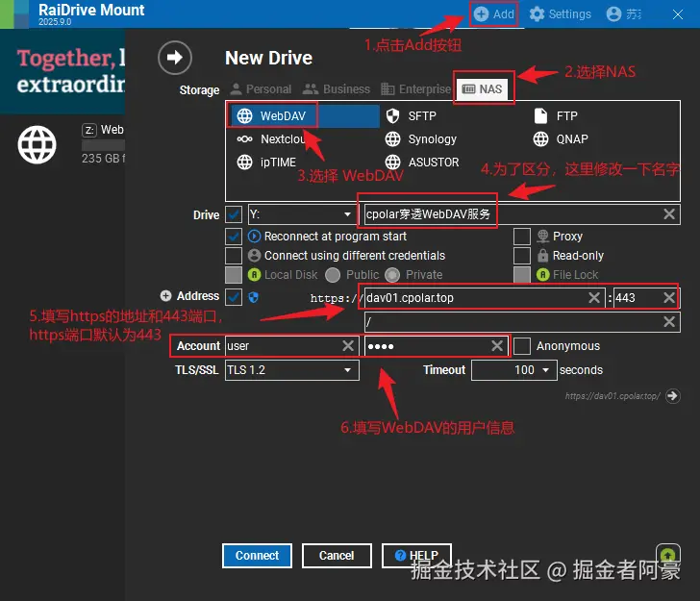Choose Synology storage type
The height and width of the screenshot is (601, 700).
click(x=421, y=139)
